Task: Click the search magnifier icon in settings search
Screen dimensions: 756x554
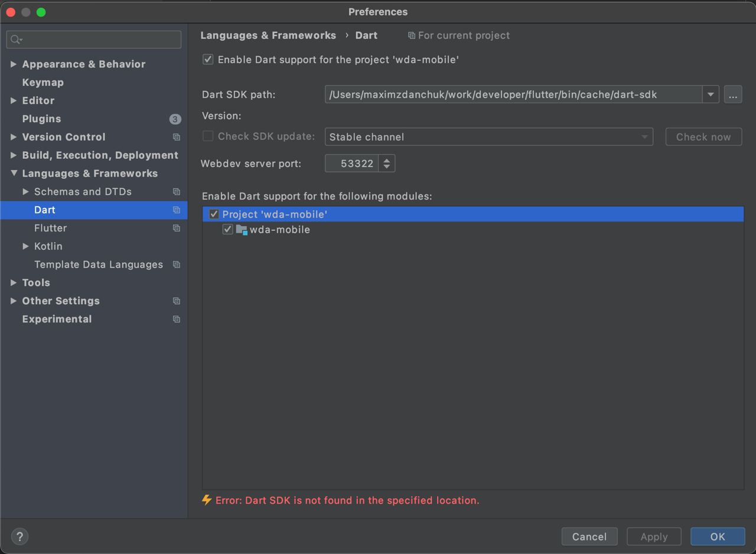Action: click(x=16, y=40)
